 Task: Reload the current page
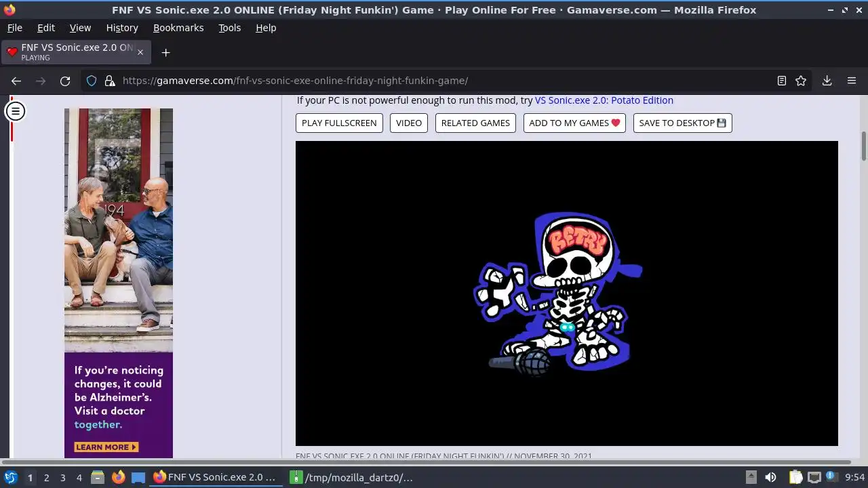click(x=65, y=81)
